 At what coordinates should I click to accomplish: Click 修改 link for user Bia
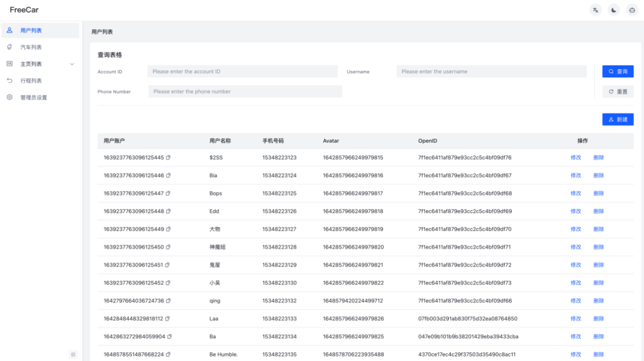point(576,175)
